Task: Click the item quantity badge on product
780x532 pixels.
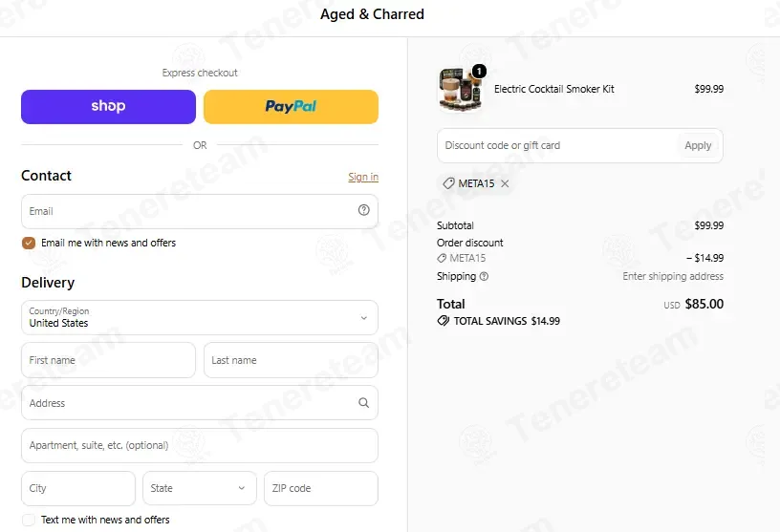Action: [x=479, y=72]
